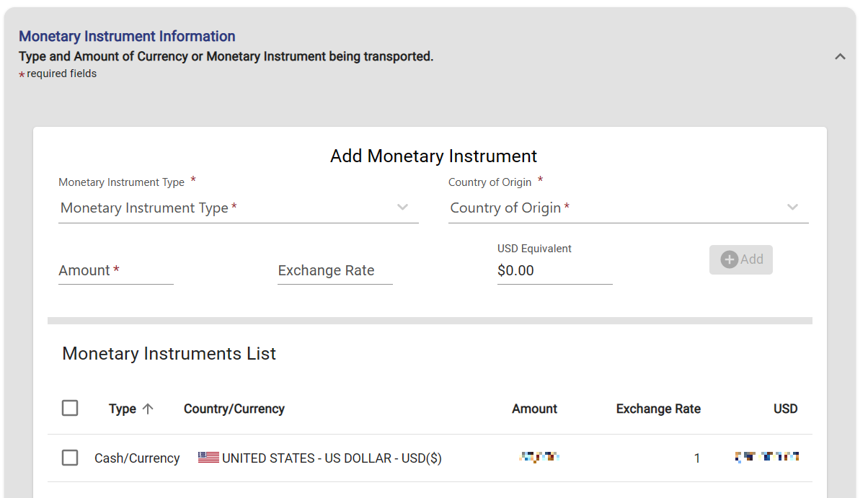Click the Type sort arrow icon

point(148,409)
